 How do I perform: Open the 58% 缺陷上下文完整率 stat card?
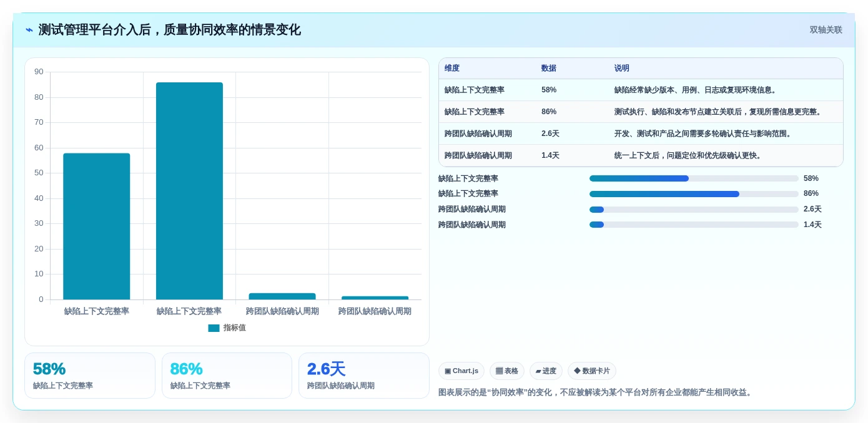(x=90, y=376)
